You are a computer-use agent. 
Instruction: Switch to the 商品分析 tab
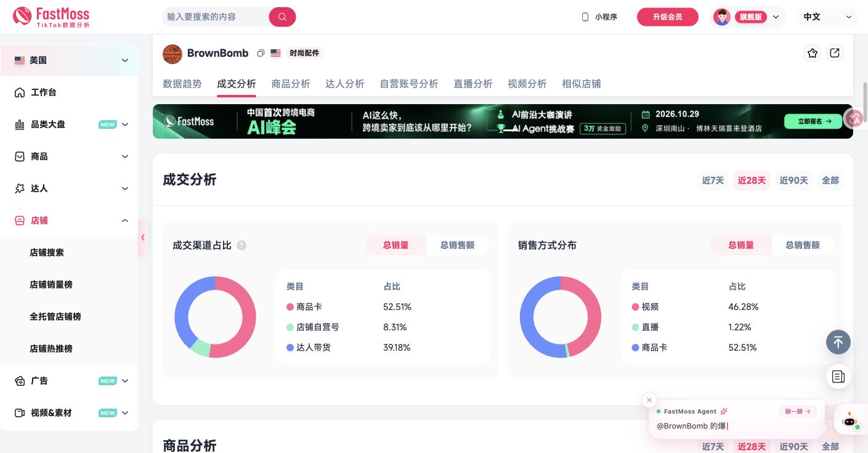(291, 84)
